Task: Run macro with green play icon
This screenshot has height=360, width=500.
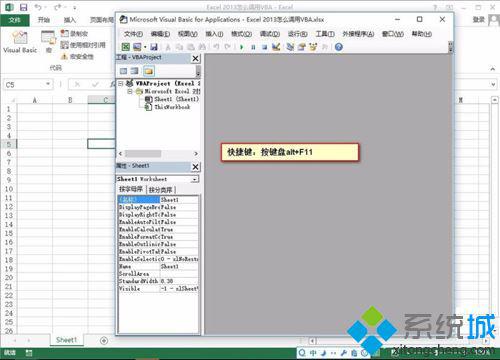Action: click(x=241, y=47)
